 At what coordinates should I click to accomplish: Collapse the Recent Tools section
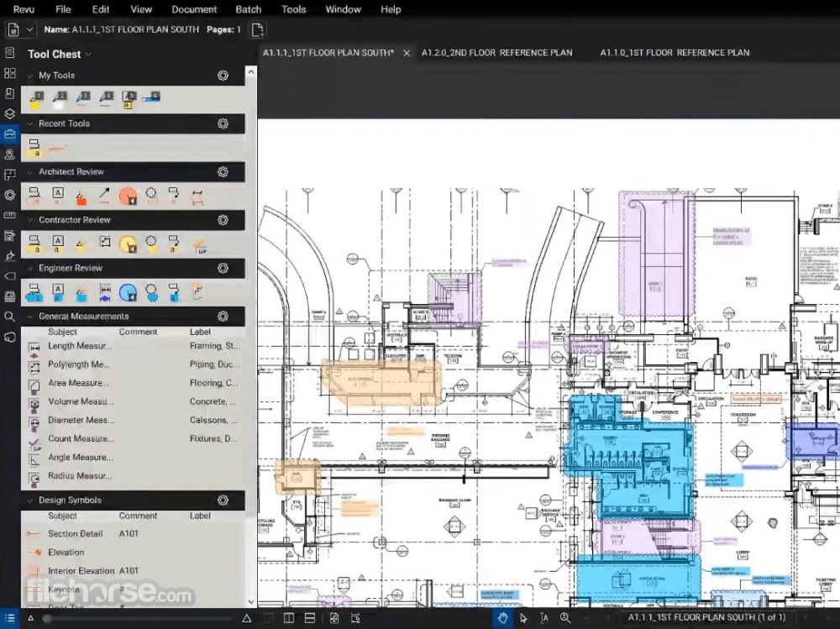(30, 123)
